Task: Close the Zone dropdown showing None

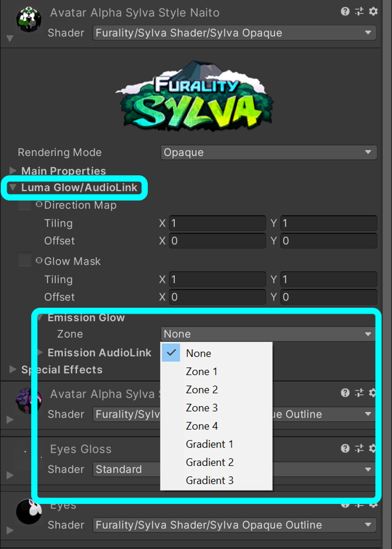Action: [x=268, y=334]
